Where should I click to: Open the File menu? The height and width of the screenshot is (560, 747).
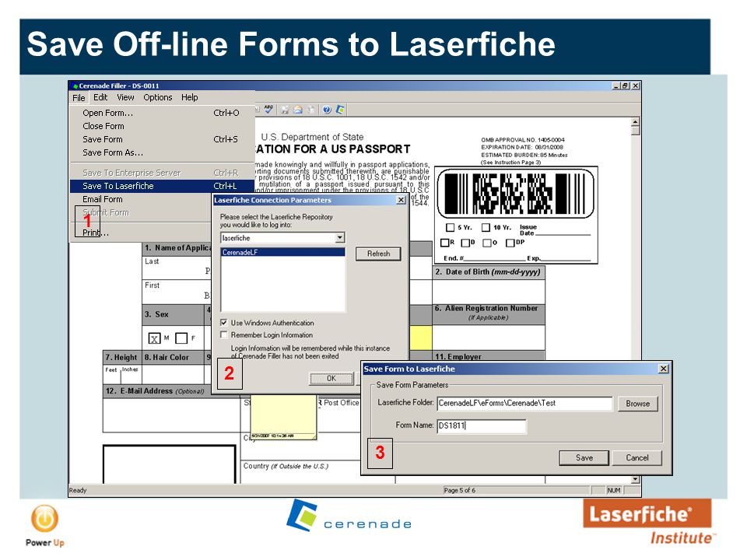[79, 98]
